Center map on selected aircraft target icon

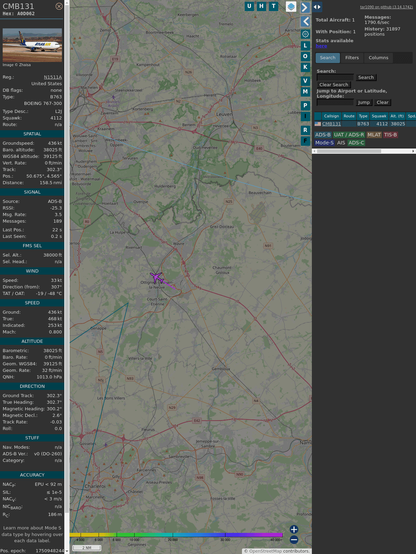coord(305,34)
